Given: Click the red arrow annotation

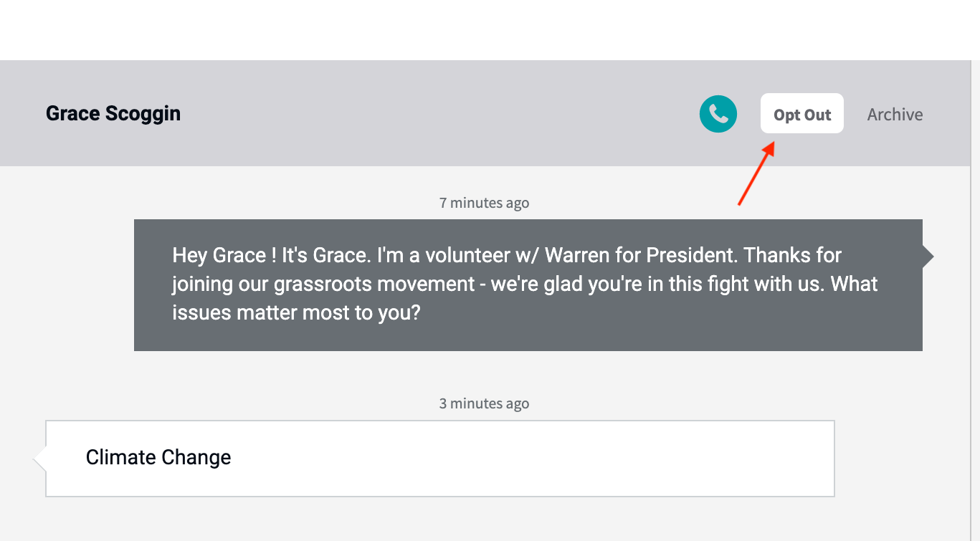Looking at the screenshot, I should [756, 174].
